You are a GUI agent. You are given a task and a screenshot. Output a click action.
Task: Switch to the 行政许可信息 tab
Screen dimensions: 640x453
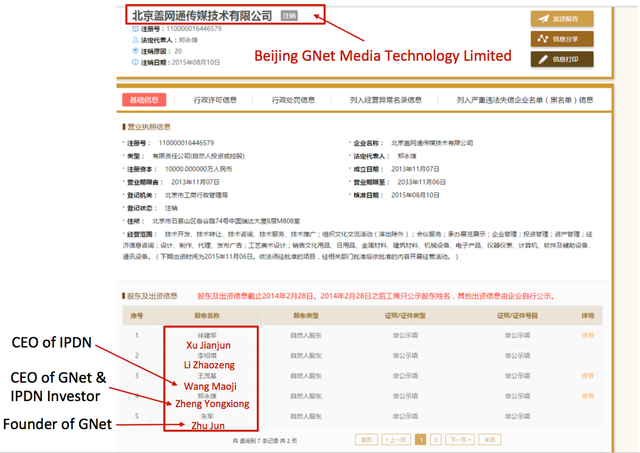[215, 100]
